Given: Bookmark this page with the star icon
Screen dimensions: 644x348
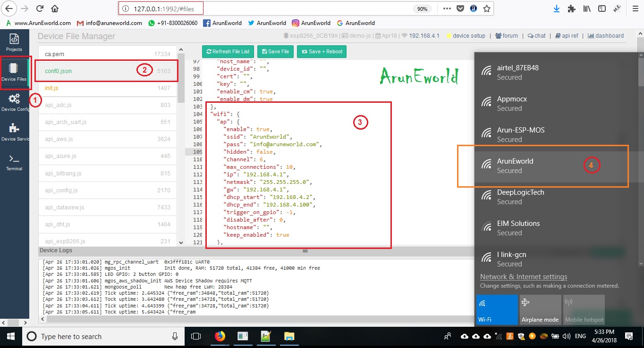Looking at the screenshot, I should pos(487,8).
